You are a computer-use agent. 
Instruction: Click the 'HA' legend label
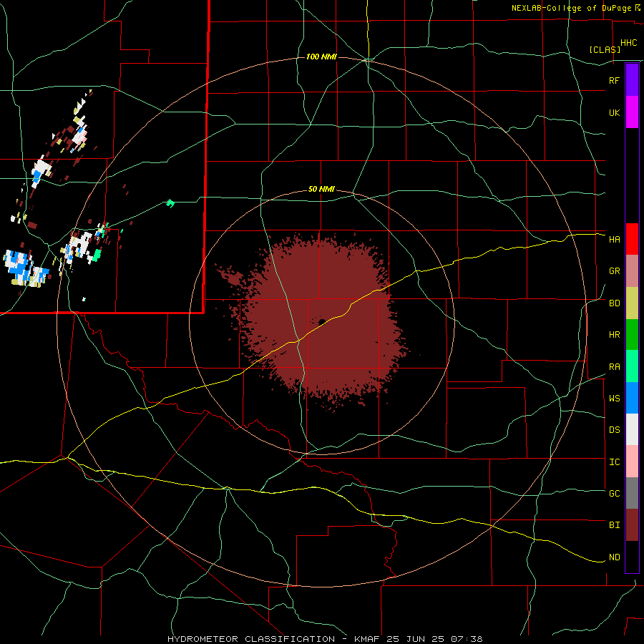(x=614, y=239)
